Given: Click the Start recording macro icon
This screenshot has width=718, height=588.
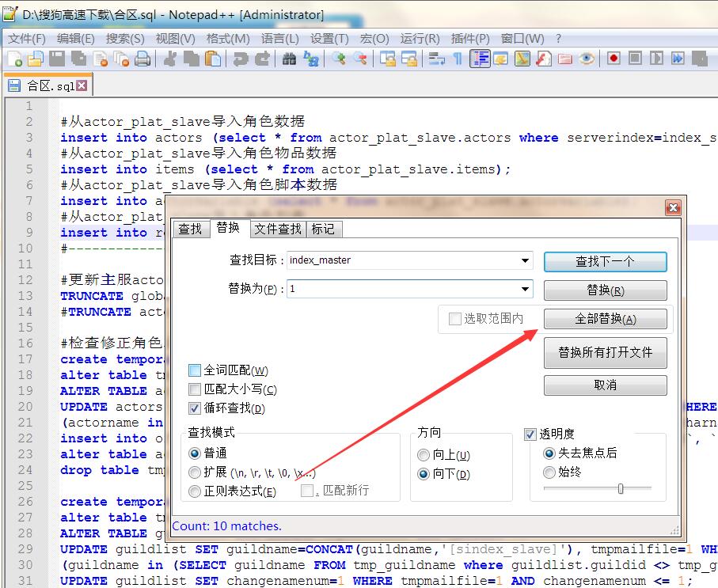Looking at the screenshot, I should (614, 59).
